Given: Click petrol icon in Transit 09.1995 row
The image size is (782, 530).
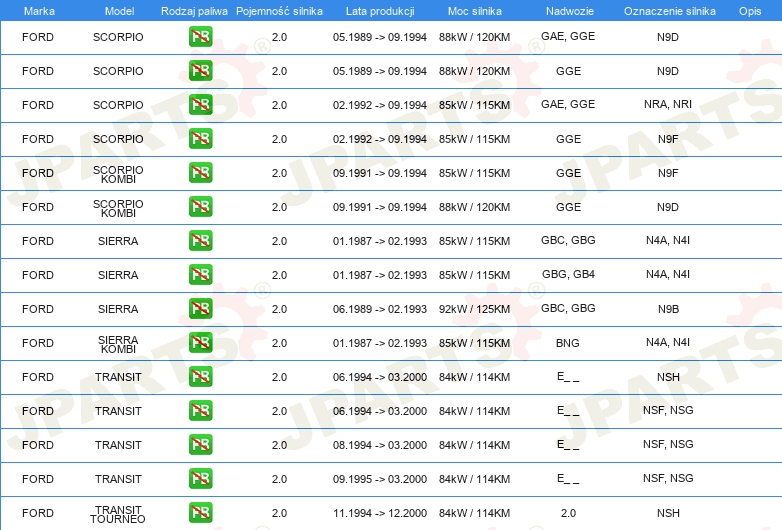Looking at the screenshot, I should point(200,478).
